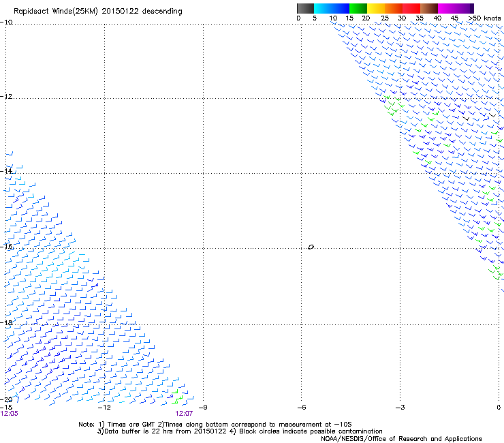Click the '-16' latitude axis label
The image size is (504, 443).
click(6, 247)
